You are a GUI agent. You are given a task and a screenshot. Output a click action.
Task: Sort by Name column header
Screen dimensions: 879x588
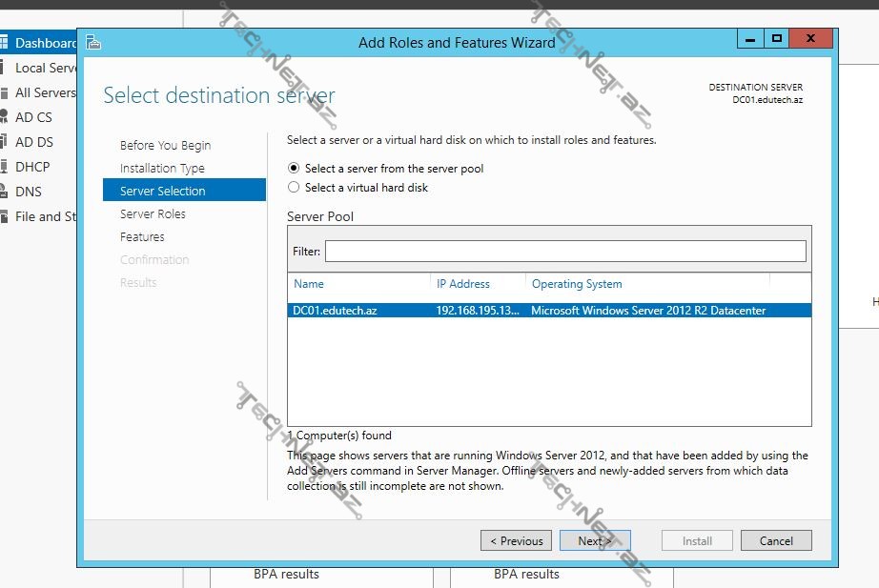click(309, 284)
